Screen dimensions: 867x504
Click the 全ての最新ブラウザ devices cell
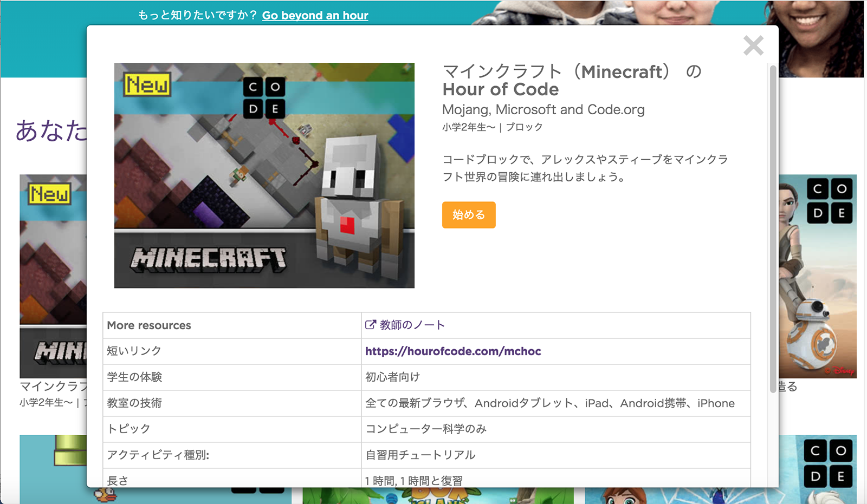556,403
